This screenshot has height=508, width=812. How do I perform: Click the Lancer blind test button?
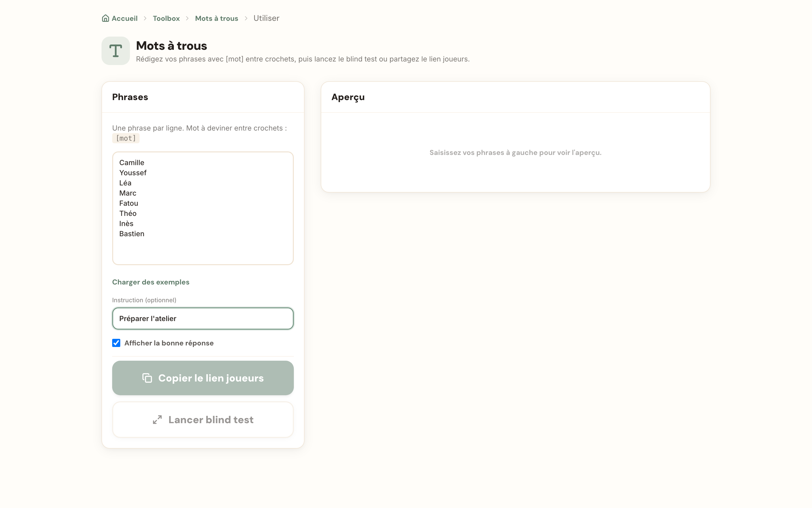pos(203,420)
